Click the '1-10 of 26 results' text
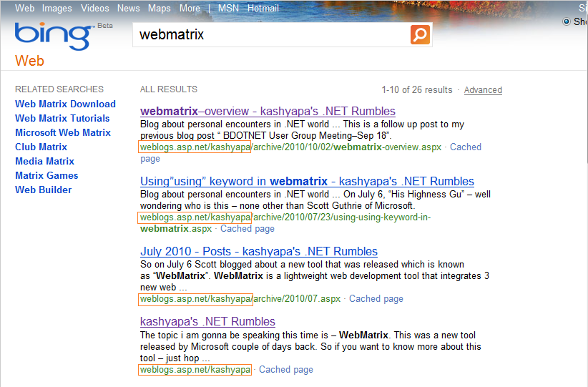Image resolution: width=588 pixels, height=387 pixels. coord(416,90)
